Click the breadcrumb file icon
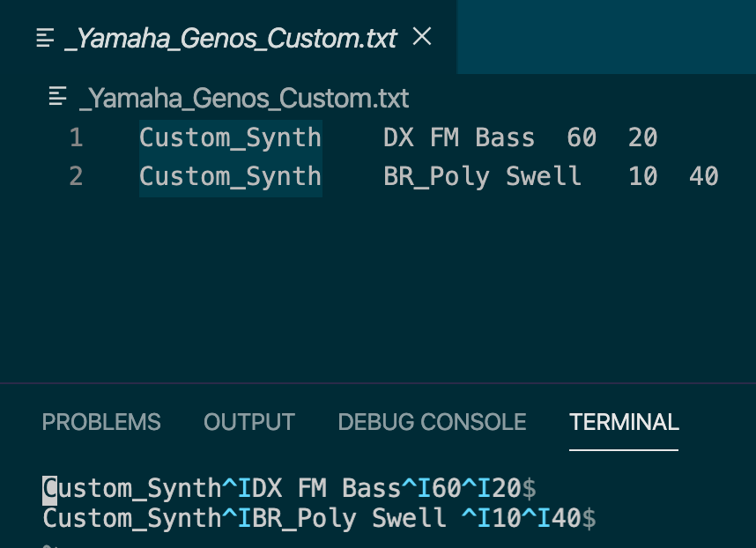The width and height of the screenshot is (756, 548). tap(59, 96)
